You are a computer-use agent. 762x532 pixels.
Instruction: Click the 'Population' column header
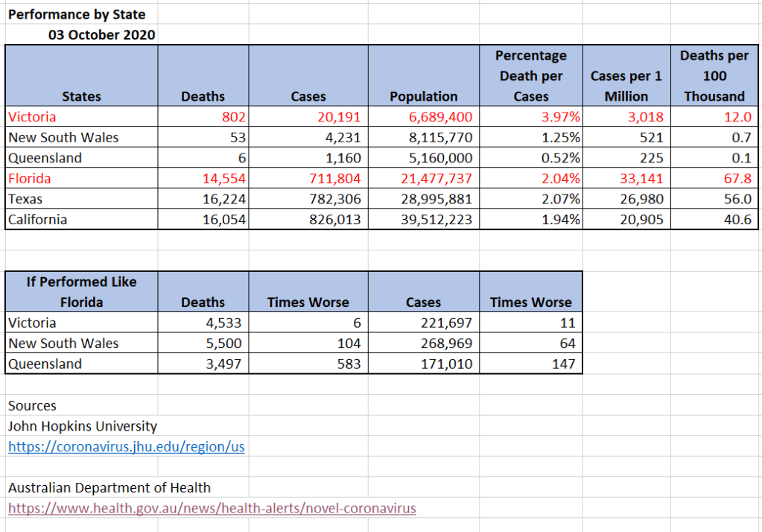(x=423, y=96)
